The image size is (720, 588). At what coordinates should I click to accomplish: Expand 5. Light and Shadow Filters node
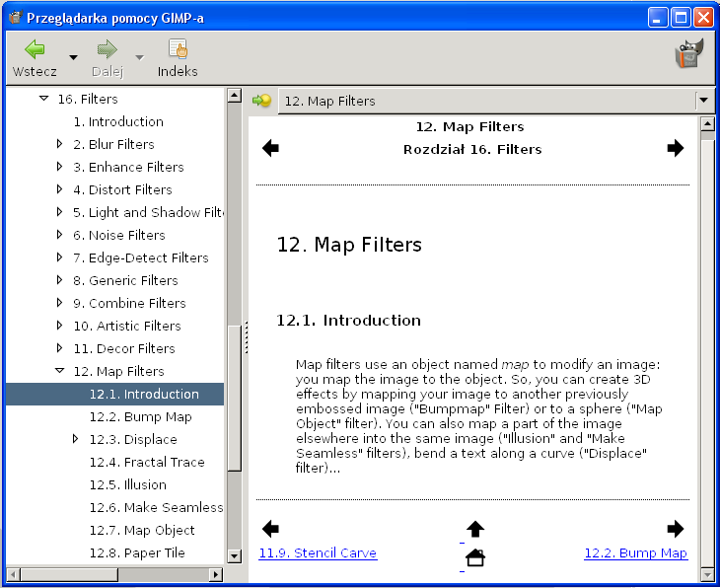60,212
